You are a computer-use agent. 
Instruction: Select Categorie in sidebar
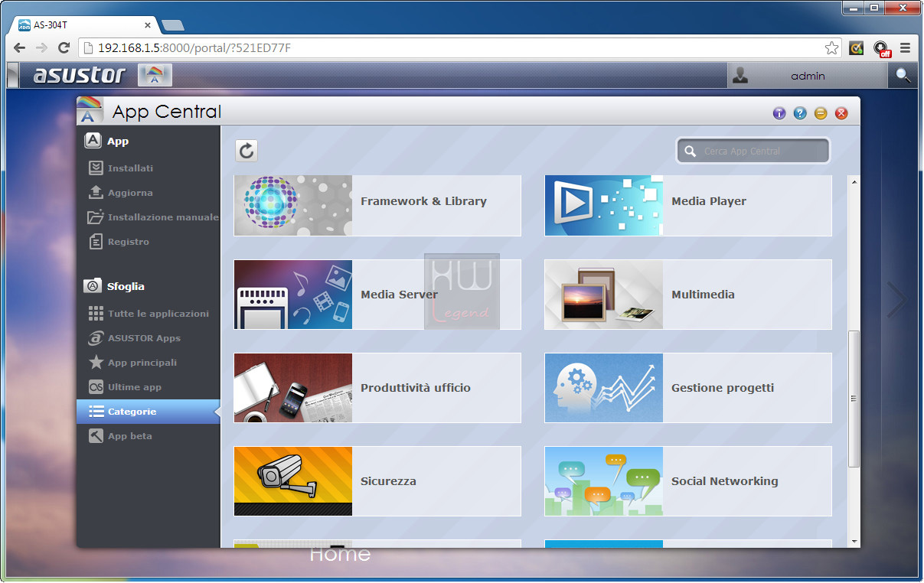[x=148, y=412]
